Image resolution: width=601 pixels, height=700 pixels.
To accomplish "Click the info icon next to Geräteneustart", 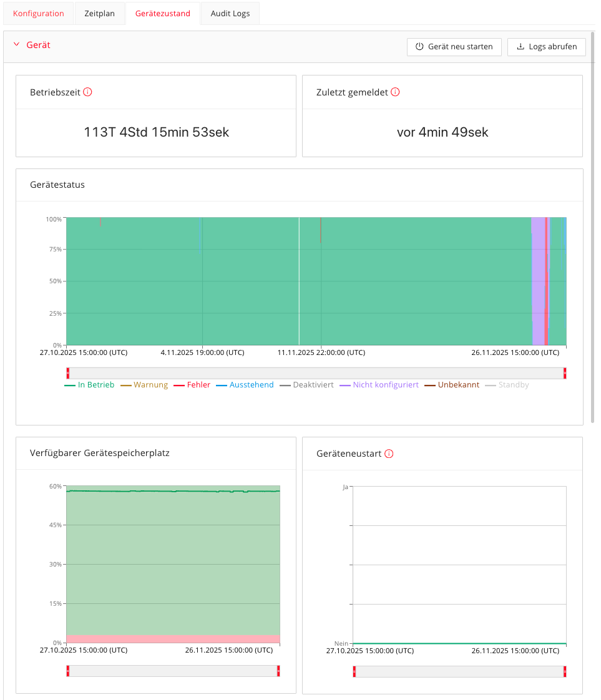I will click(x=389, y=454).
